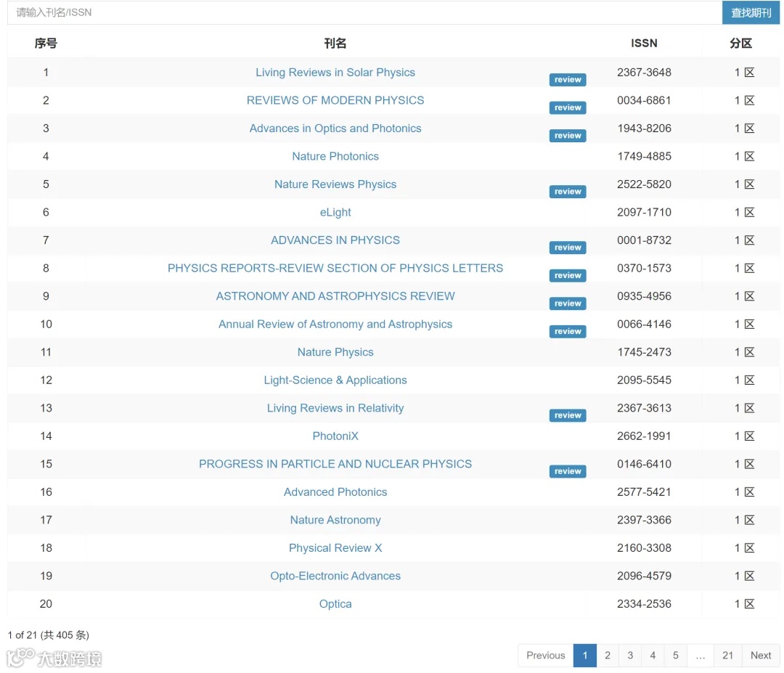Click review badge for Annual Review of Astronomy
784x673 pixels.
click(x=568, y=332)
